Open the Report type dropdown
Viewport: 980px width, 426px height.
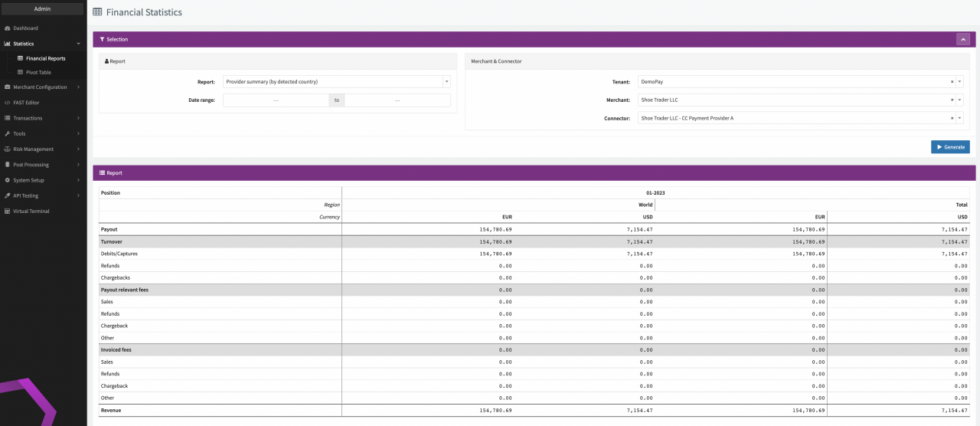pos(446,81)
